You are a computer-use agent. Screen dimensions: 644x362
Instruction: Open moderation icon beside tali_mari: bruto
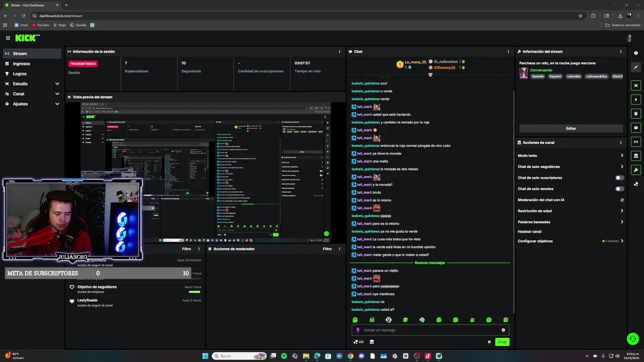pos(354,192)
